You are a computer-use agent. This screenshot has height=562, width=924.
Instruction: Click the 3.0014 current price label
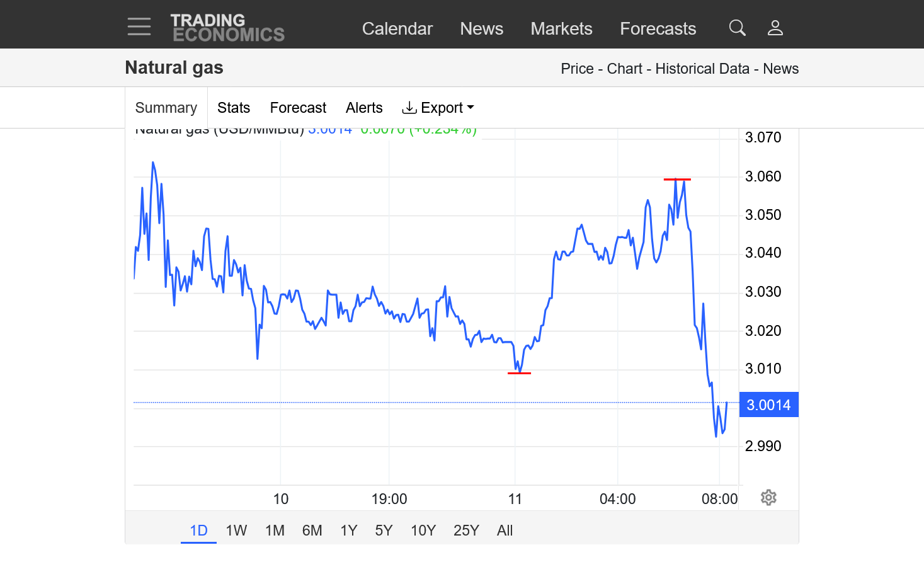(x=768, y=405)
